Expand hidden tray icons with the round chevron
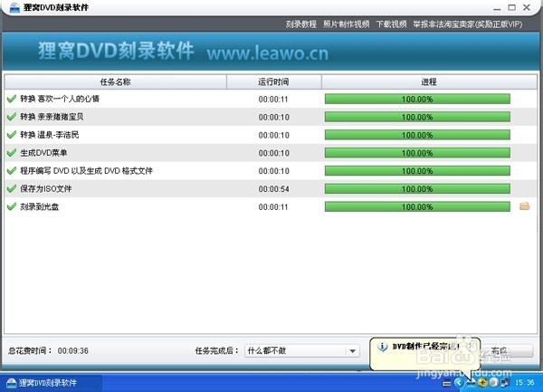The height and width of the screenshot is (392, 543). (x=459, y=382)
